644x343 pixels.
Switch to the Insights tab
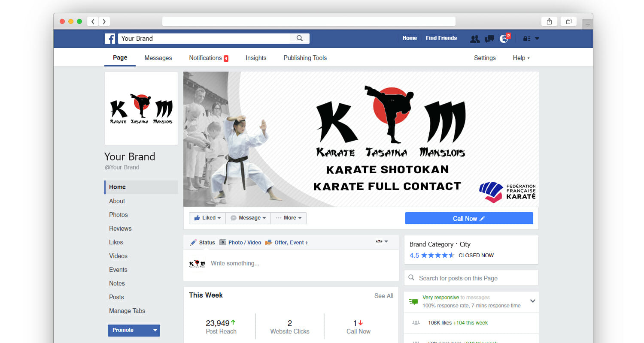pos(256,58)
